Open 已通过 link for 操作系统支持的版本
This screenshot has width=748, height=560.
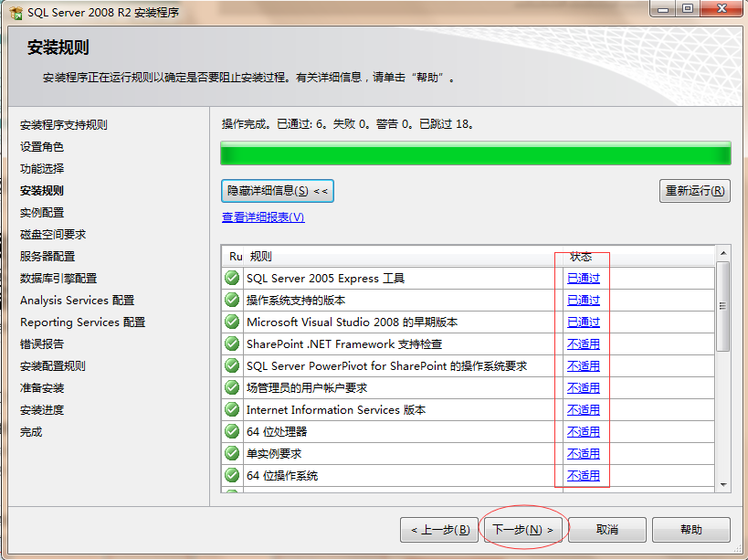(x=584, y=300)
